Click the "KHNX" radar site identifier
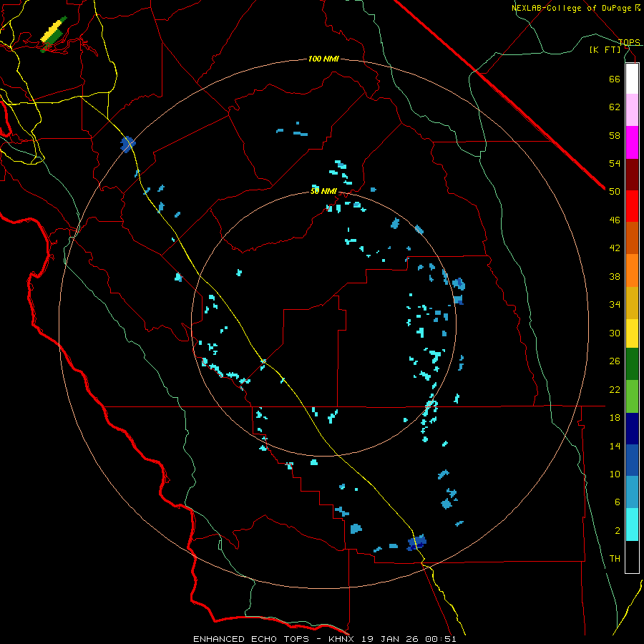 (342, 639)
